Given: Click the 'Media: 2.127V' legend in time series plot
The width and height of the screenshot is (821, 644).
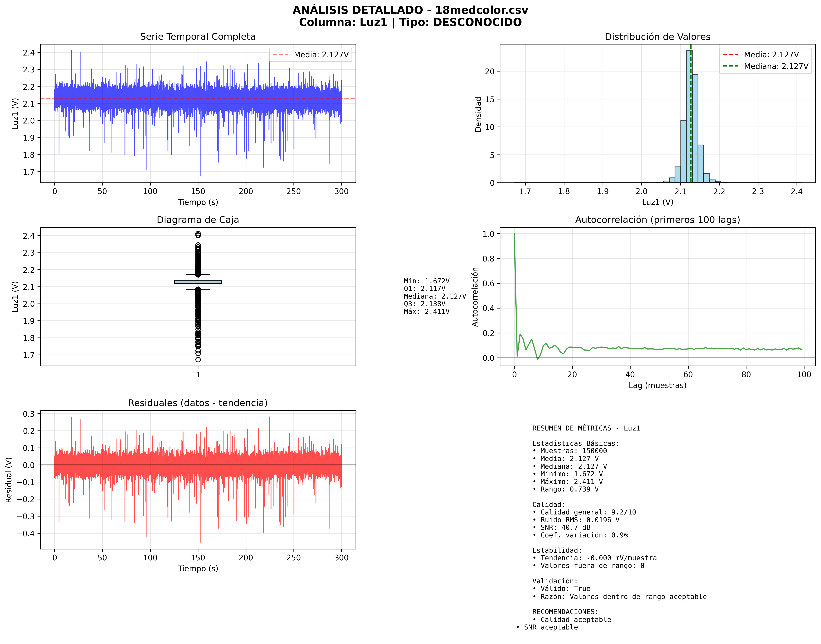Looking at the screenshot, I should click(x=311, y=55).
